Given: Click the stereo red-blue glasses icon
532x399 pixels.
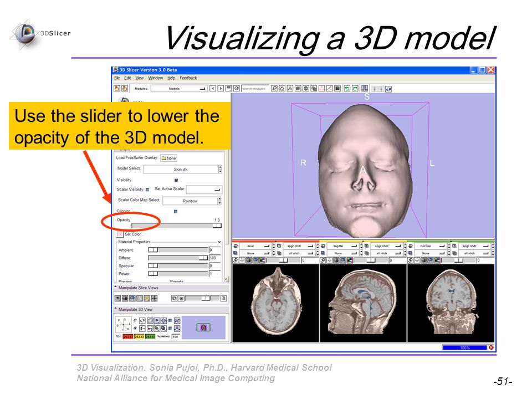Looking at the screenshot, I should tap(150, 329).
